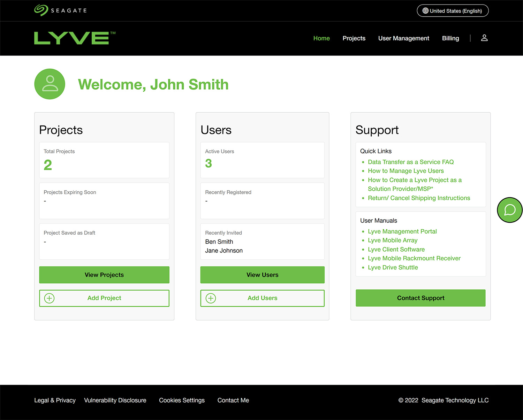Click globe icon in language selector

(x=425, y=11)
